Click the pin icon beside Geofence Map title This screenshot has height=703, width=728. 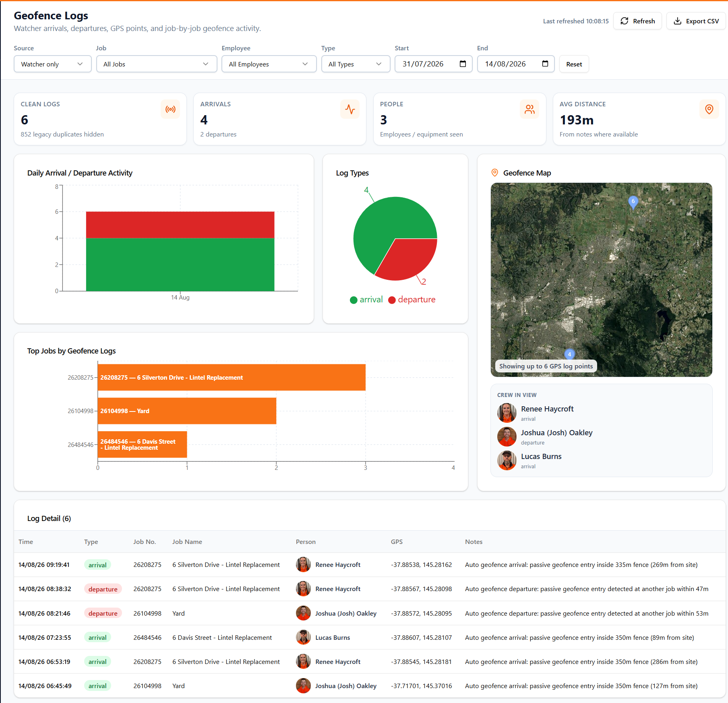(x=495, y=173)
